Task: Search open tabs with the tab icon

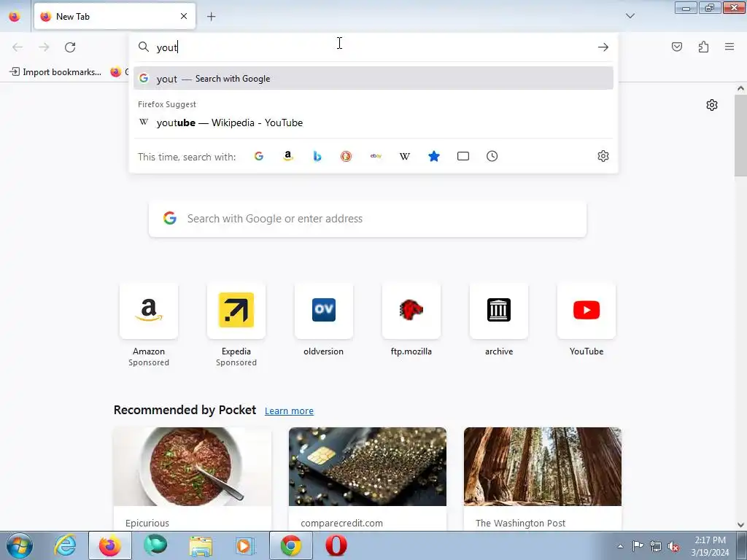Action: [x=463, y=156]
